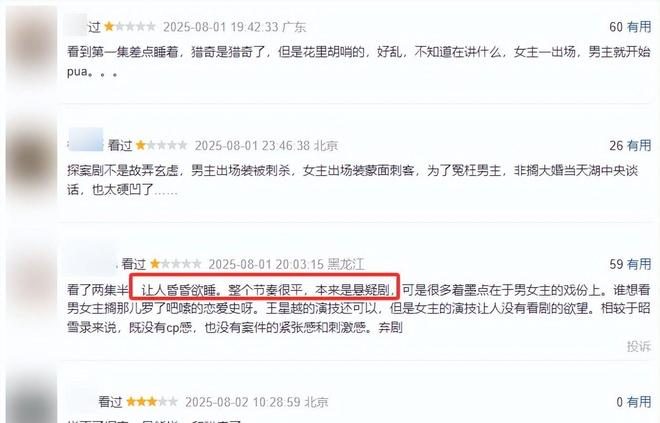Click the timestamp 2025-08-01 20:03:15

266,265
